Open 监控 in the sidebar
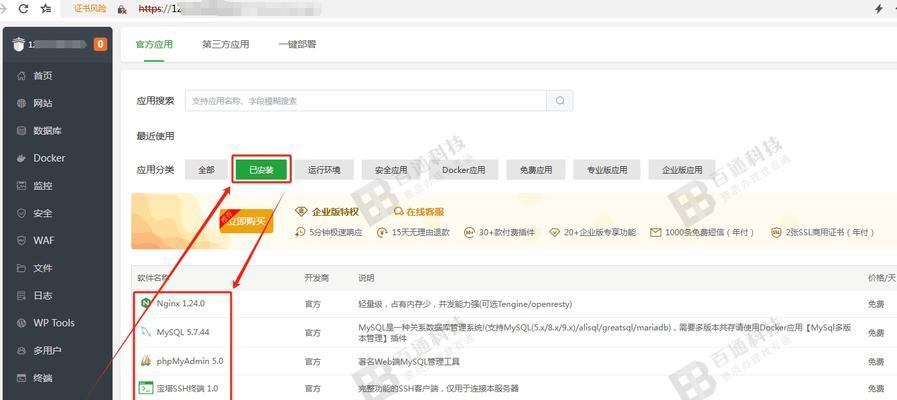This screenshot has width=897, height=400. click(43, 185)
